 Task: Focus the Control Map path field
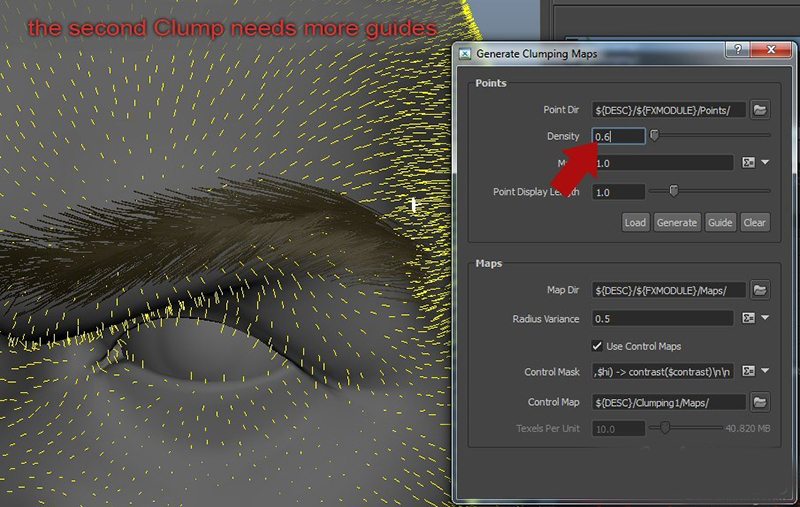(668, 402)
